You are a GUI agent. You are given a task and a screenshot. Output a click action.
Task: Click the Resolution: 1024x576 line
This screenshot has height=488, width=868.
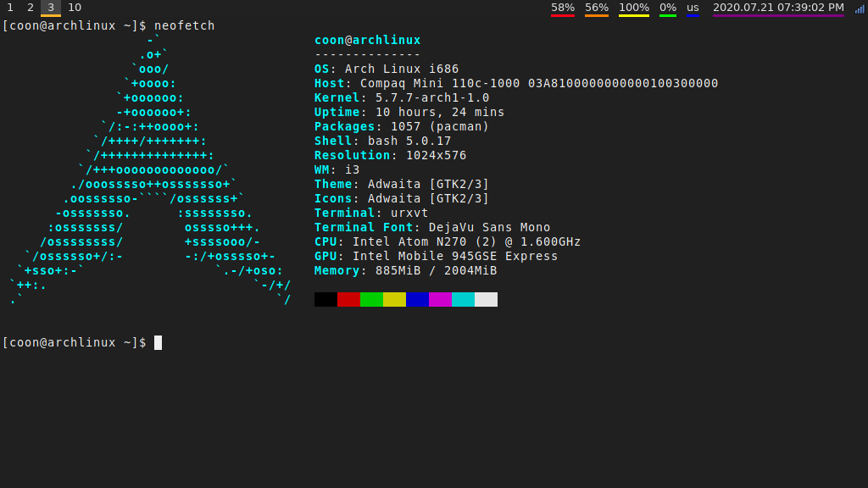[x=390, y=155]
